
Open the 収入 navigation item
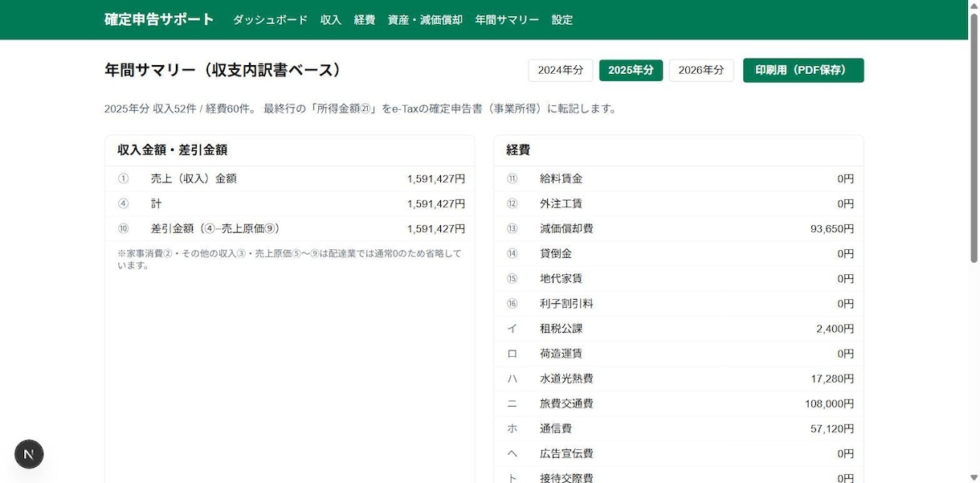(x=331, y=20)
